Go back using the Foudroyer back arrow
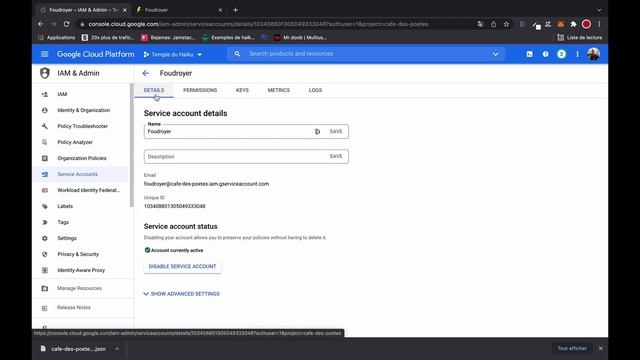Screen dimensions: 640x360 pos(146,73)
